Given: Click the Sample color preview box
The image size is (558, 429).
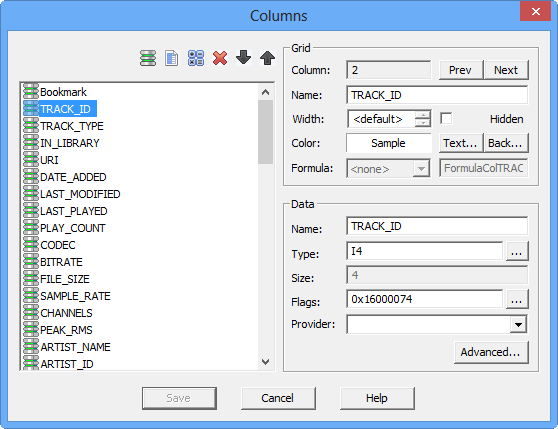Looking at the screenshot, I should click(388, 143).
